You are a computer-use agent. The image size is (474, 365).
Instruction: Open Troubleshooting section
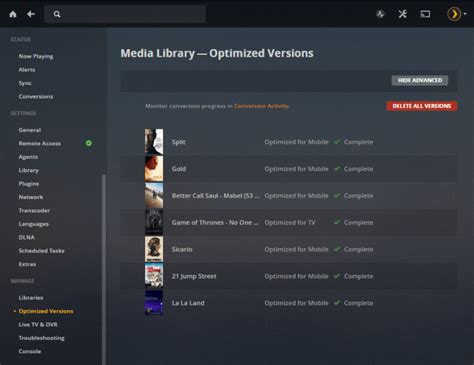42,338
